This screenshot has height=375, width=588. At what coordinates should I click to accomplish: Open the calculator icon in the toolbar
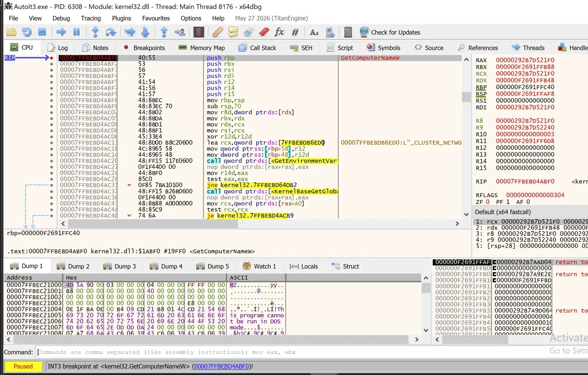tap(348, 32)
